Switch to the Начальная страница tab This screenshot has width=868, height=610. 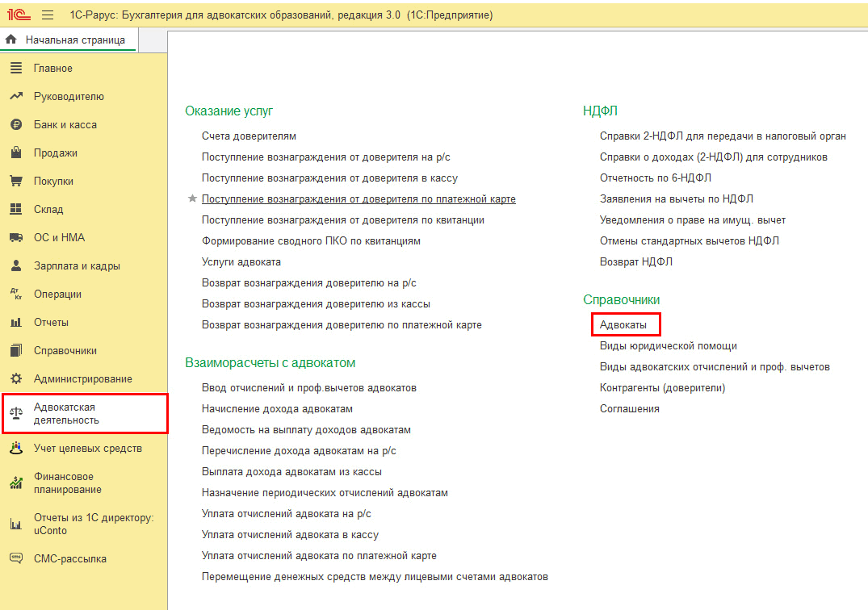click(74, 40)
